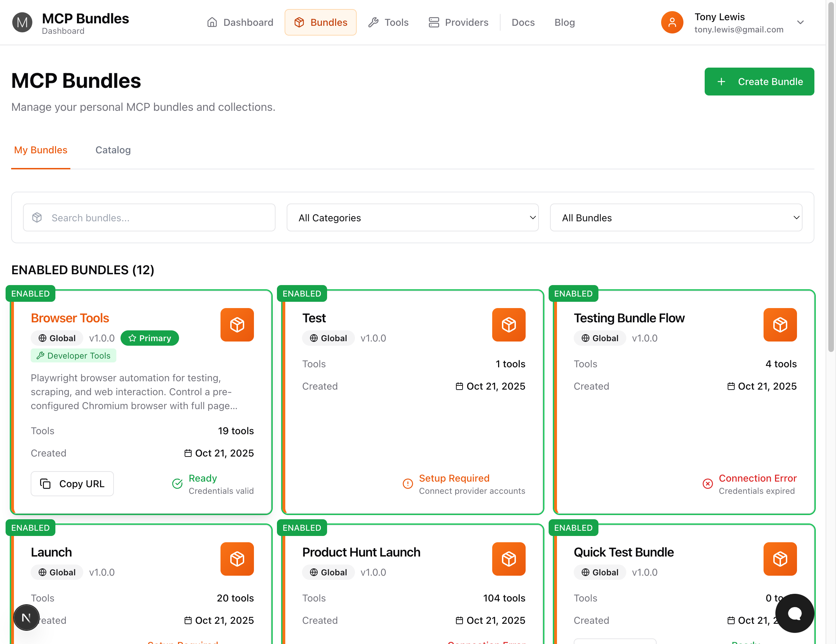The width and height of the screenshot is (836, 644).
Task: Click the Product Hunt Launch package icon
Action: pyautogui.click(x=508, y=559)
